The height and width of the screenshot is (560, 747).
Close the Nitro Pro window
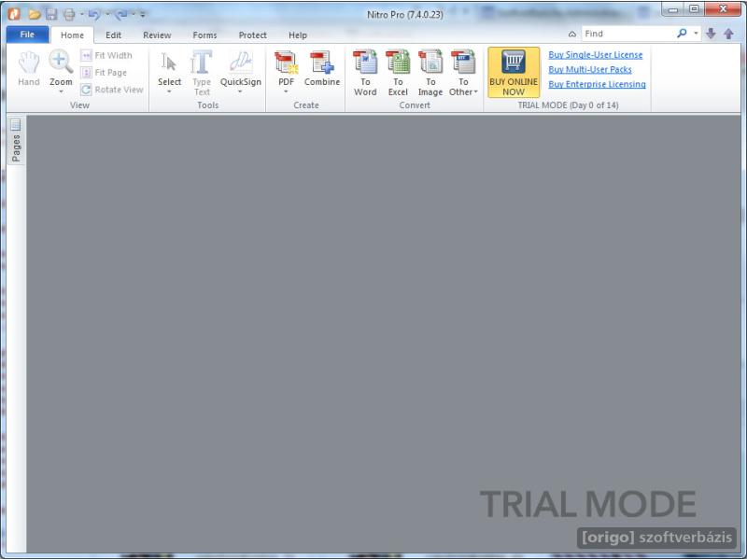723,9
